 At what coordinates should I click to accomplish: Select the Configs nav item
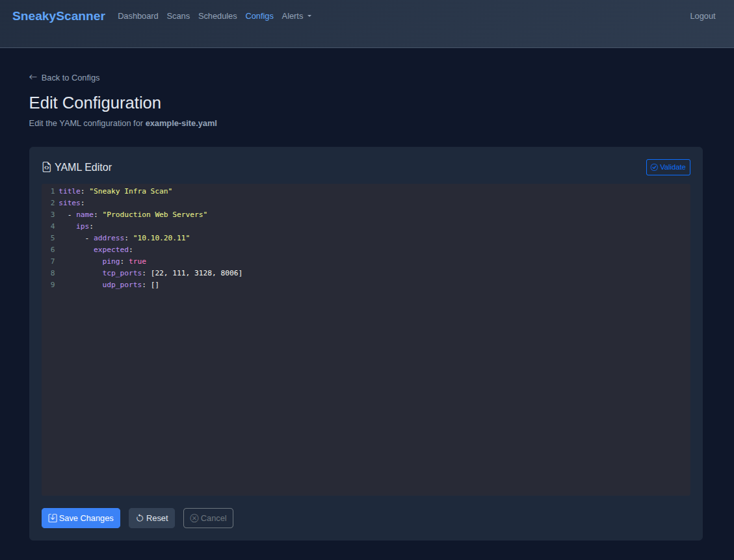[x=259, y=16]
